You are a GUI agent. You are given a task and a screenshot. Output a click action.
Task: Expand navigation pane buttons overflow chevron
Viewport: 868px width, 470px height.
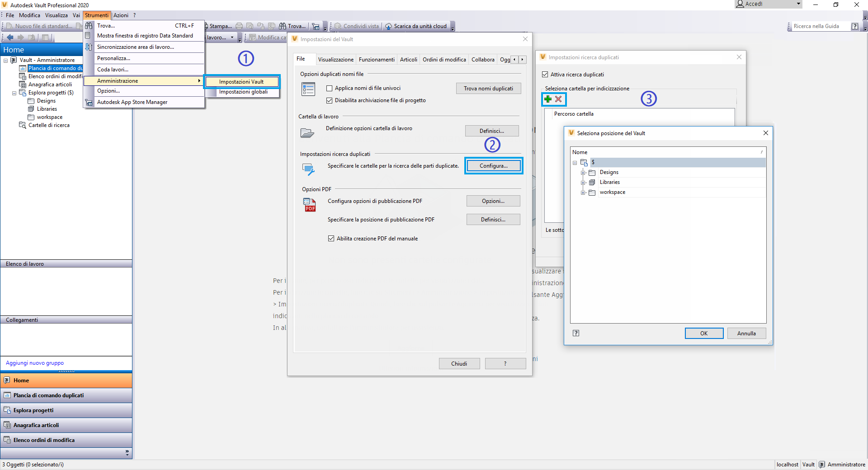127,452
